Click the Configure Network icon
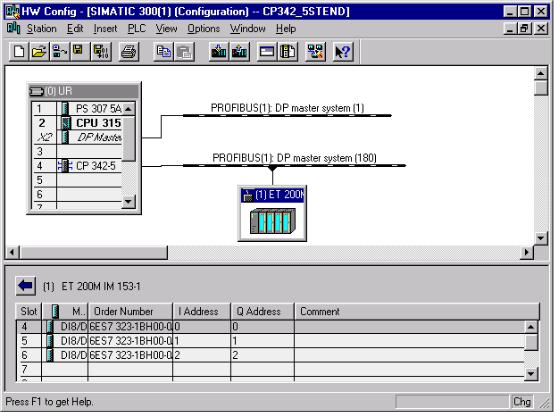This screenshot has width=554, height=412. click(315, 52)
